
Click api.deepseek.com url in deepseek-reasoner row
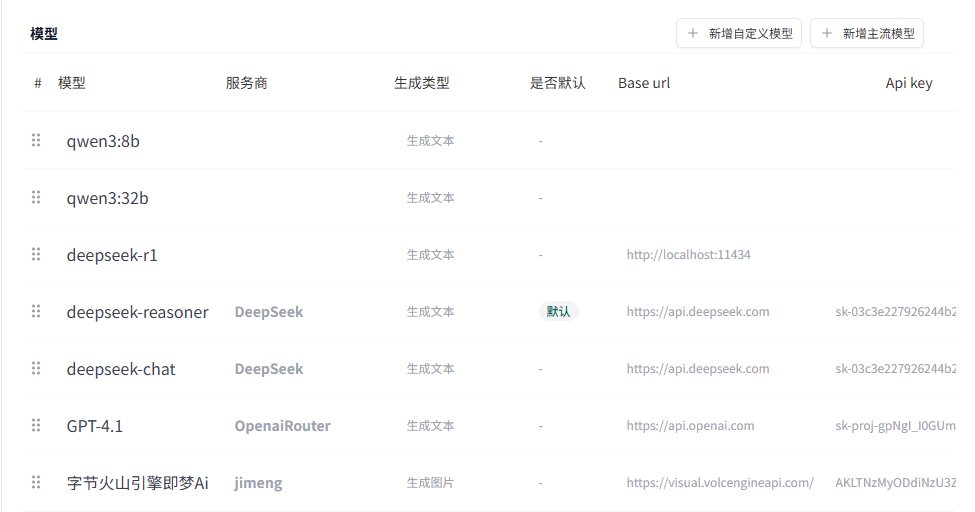pyautogui.click(x=698, y=312)
